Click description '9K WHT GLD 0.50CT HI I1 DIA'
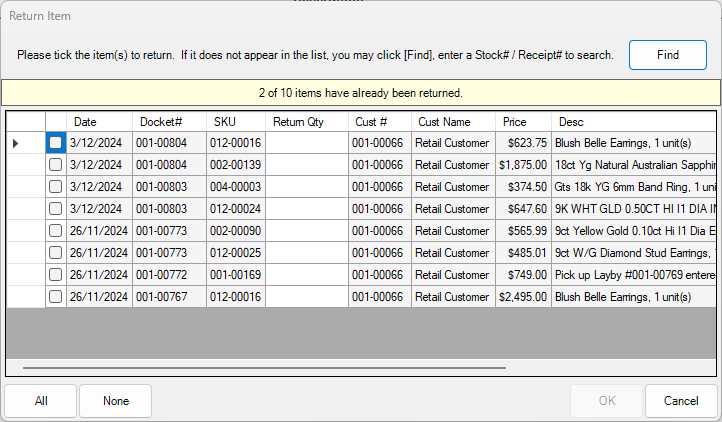 coord(634,209)
